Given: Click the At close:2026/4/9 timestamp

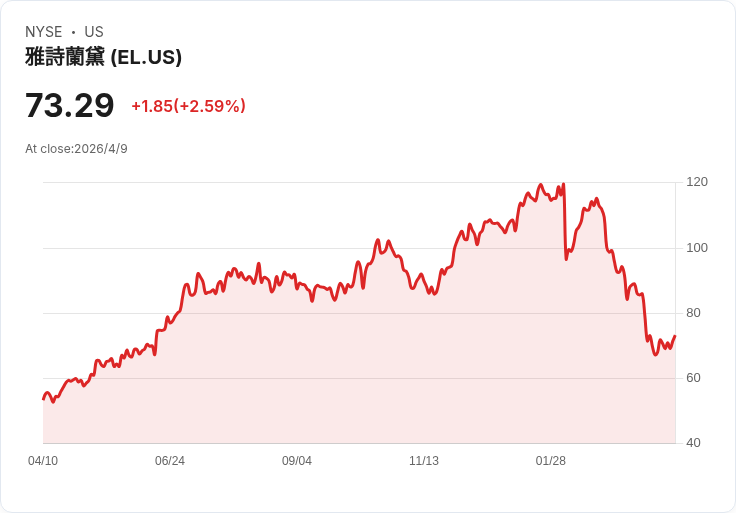Looking at the screenshot, I should pyautogui.click(x=76, y=149).
